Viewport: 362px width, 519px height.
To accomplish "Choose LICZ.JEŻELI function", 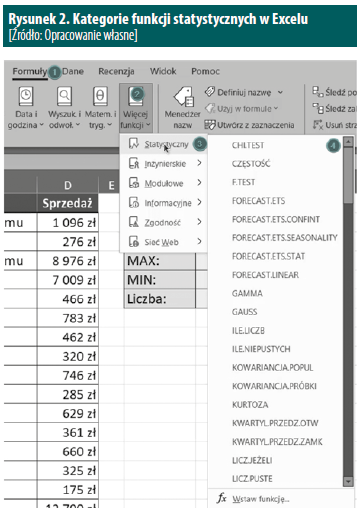I will coord(252,460).
